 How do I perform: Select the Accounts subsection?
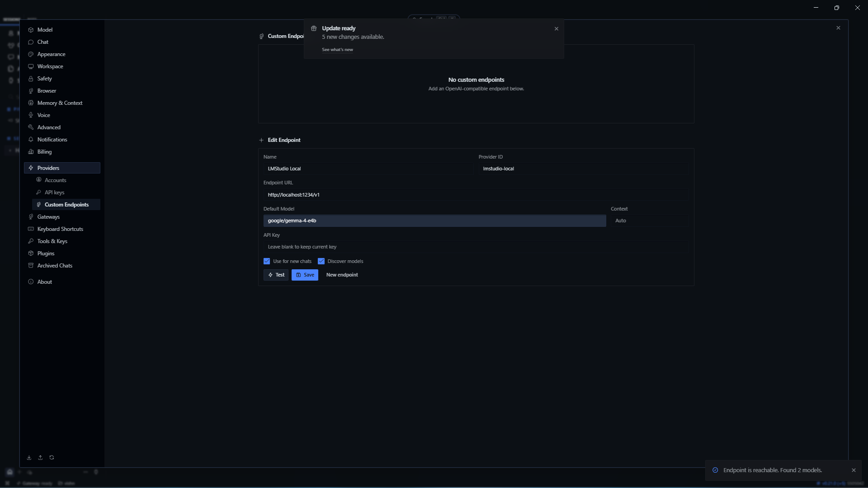click(66, 180)
